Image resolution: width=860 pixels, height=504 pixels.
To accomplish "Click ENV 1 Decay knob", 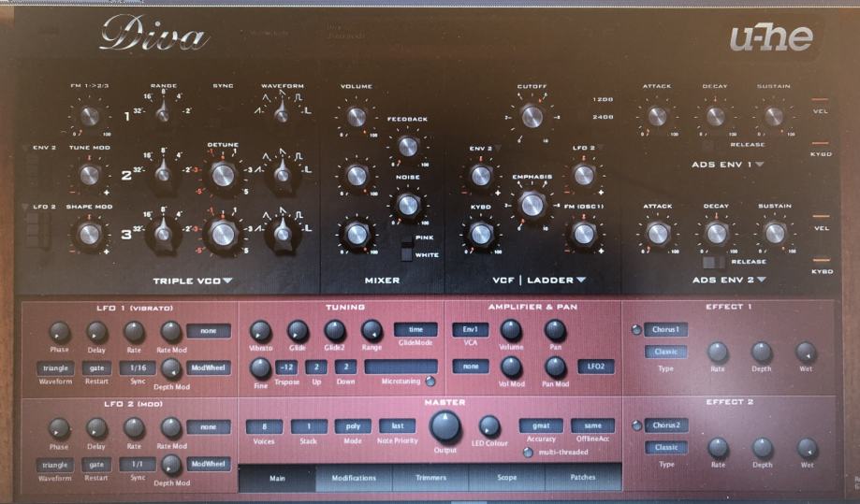I will tap(715, 116).
